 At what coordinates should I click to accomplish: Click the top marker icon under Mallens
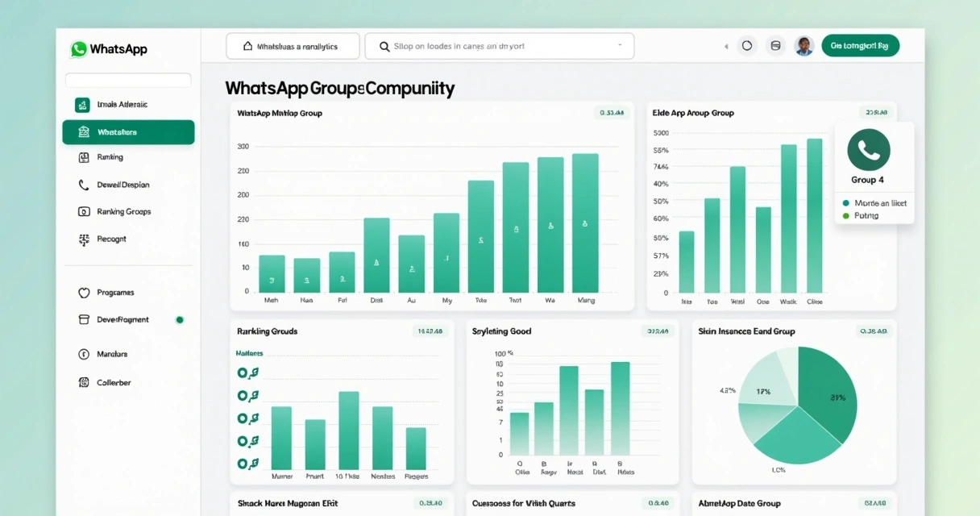tap(247, 372)
